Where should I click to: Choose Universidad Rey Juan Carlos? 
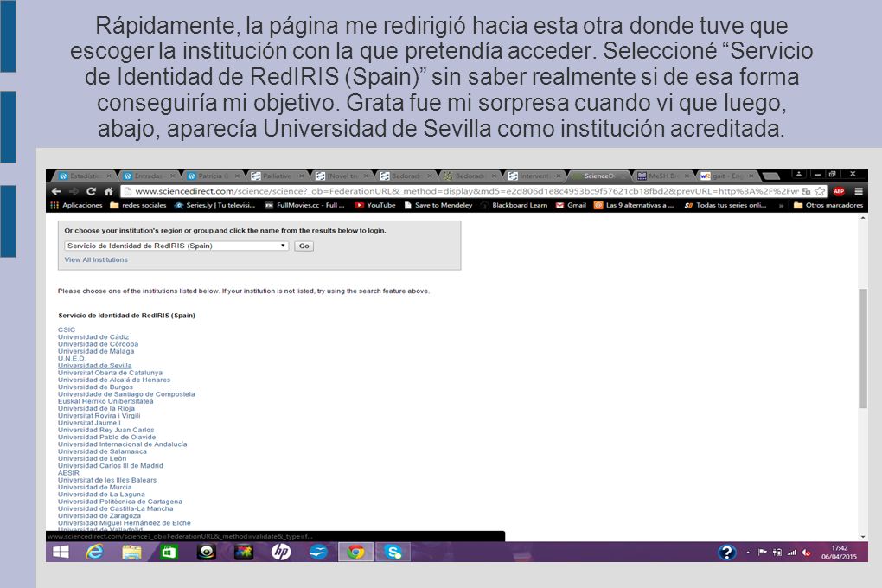105,430
